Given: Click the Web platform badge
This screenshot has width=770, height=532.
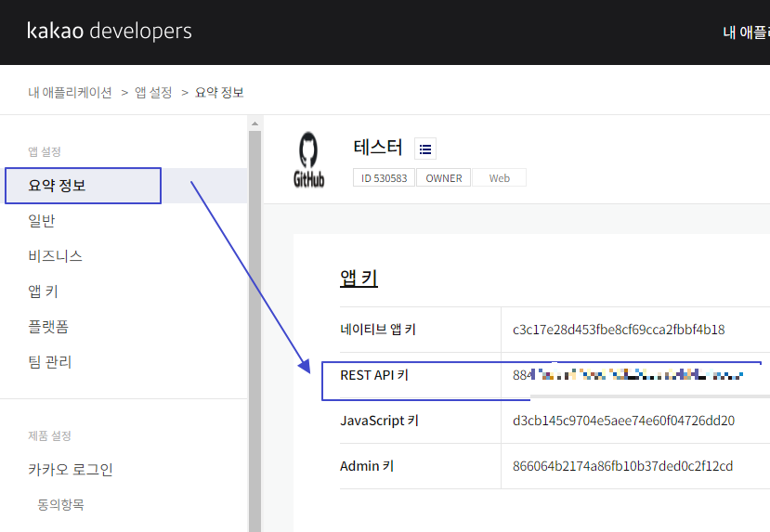Looking at the screenshot, I should click(499, 177).
